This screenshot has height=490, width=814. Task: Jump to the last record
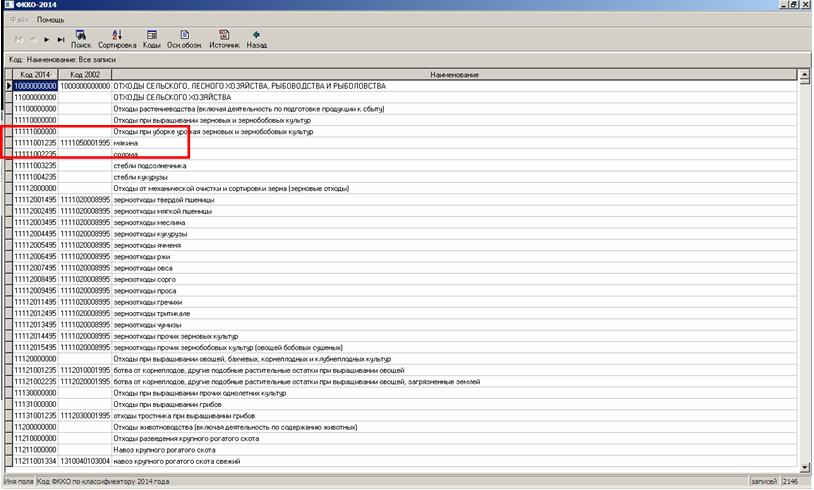[60, 39]
